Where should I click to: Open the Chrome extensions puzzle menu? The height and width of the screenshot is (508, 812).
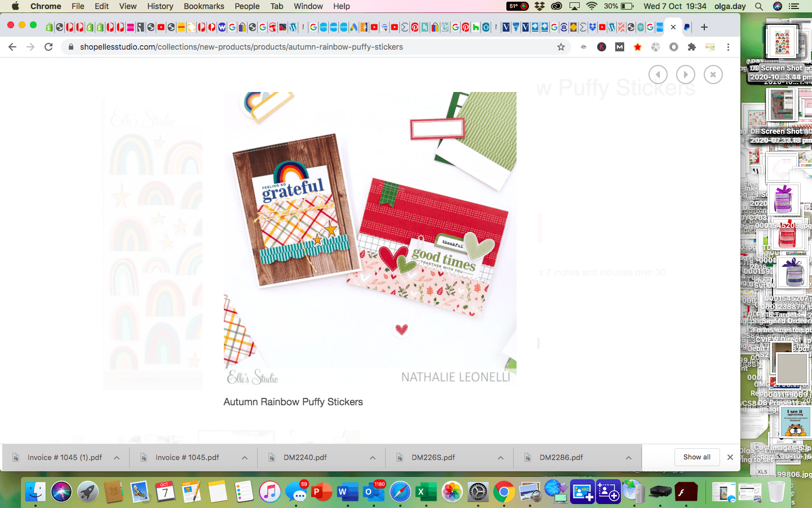pyautogui.click(x=692, y=47)
